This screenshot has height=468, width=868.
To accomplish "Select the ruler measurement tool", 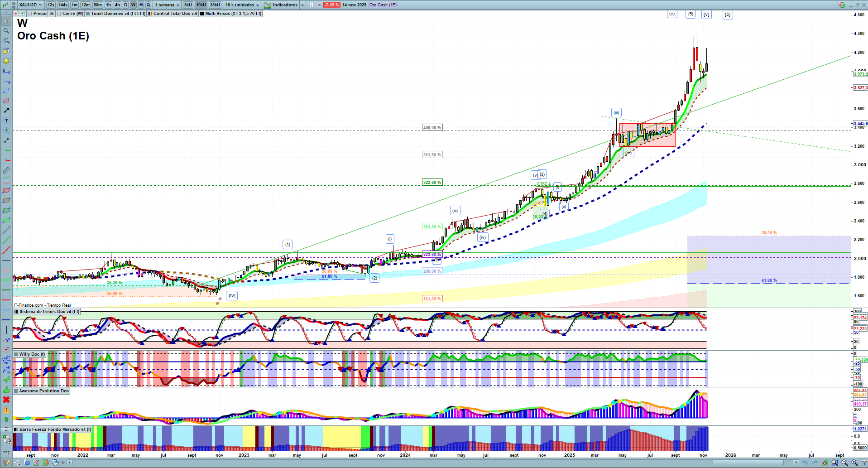I will pos(6,170).
